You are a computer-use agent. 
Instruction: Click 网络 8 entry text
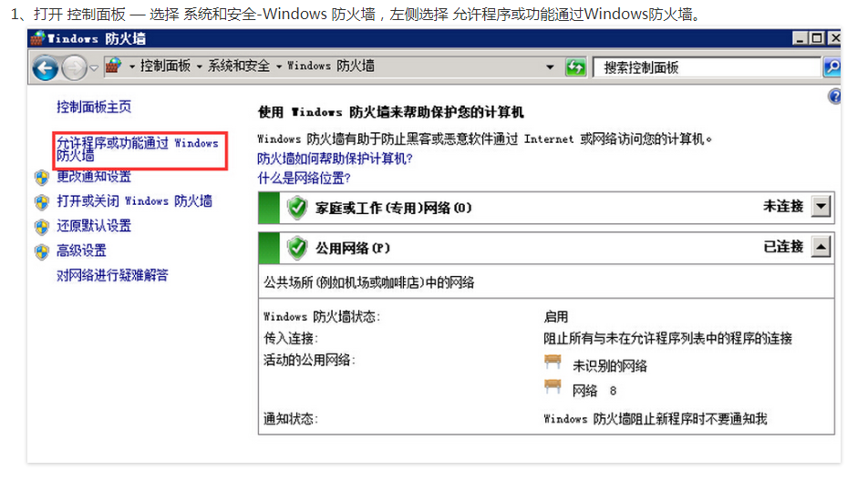pyautogui.click(x=594, y=391)
